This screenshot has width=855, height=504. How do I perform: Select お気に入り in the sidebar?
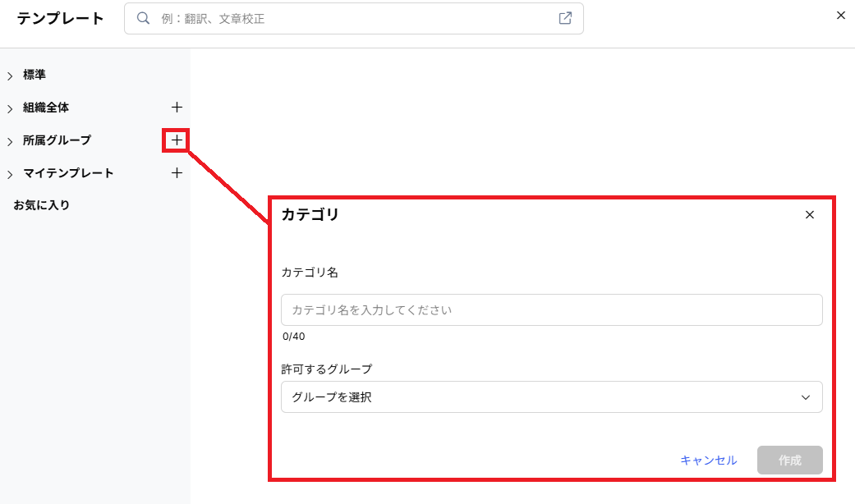41,205
